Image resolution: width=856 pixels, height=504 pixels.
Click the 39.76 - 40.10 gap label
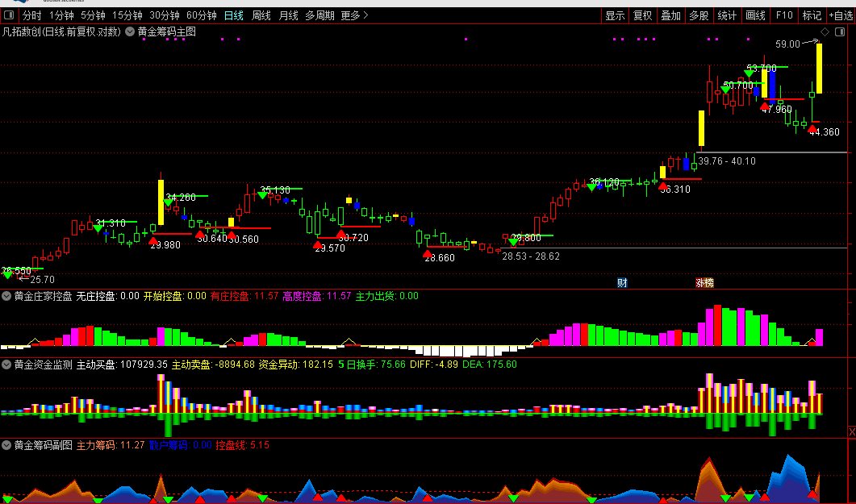727,161
